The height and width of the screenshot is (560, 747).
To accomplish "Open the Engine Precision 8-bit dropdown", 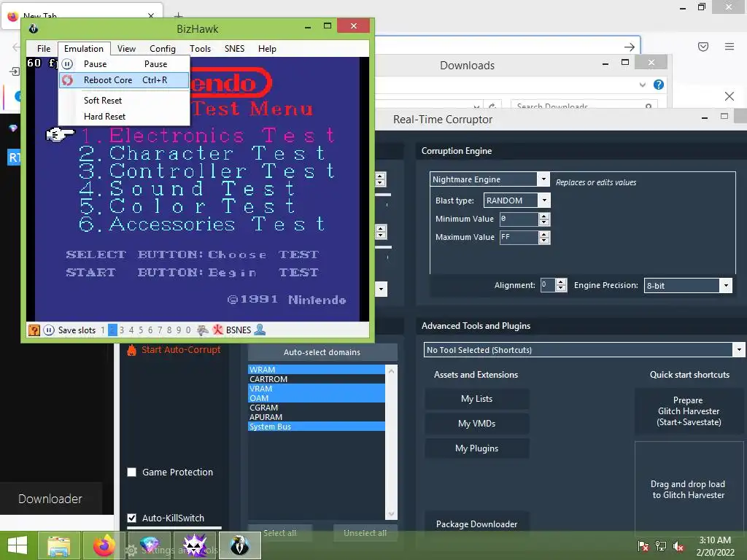I will click(726, 285).
